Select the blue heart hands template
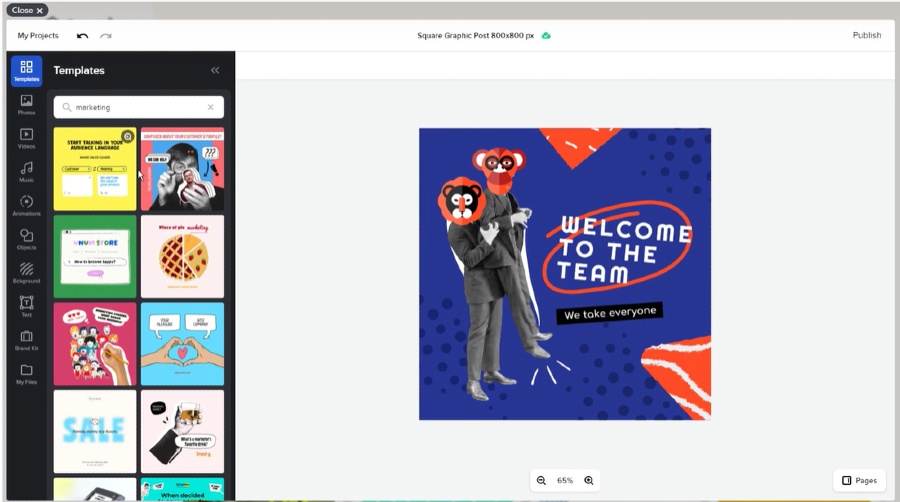 [183, 344]
